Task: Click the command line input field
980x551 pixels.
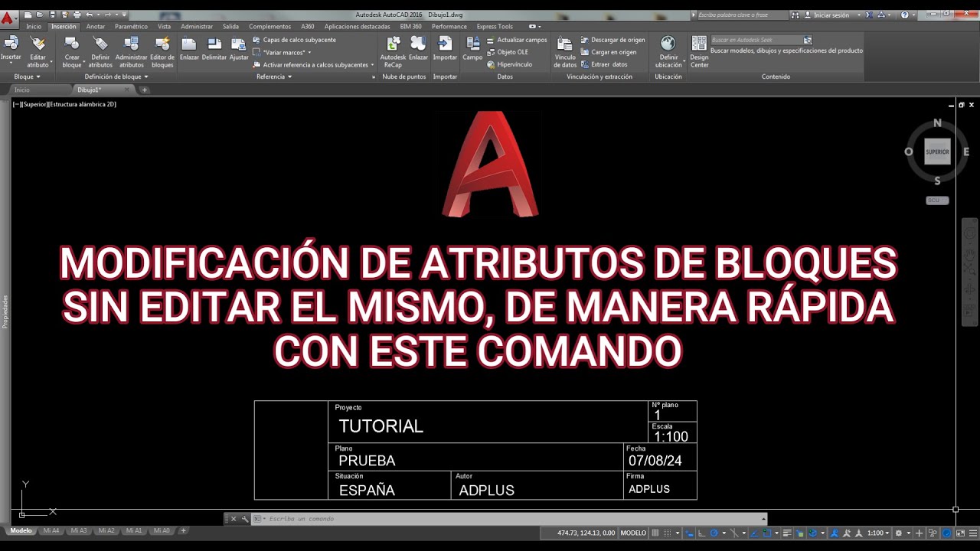Action: coord(513,519)
